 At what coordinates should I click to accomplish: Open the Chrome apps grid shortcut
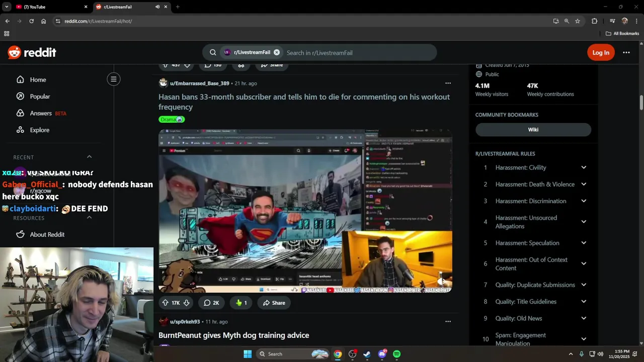(7, 34)
